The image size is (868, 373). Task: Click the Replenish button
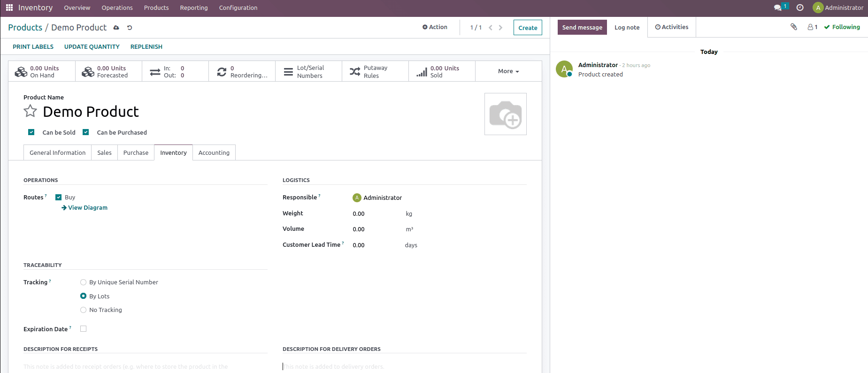(146, 47)
